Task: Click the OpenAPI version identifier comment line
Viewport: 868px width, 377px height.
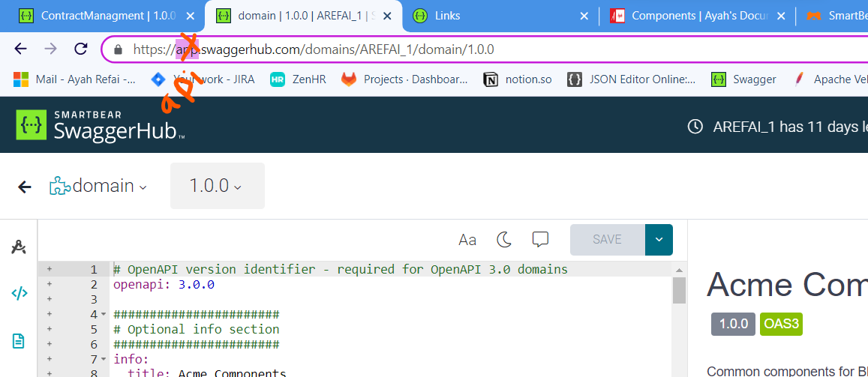Action: 341,269
